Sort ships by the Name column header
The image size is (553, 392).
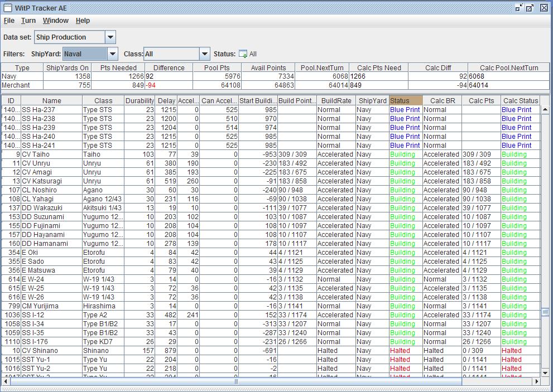pos(51,101)
